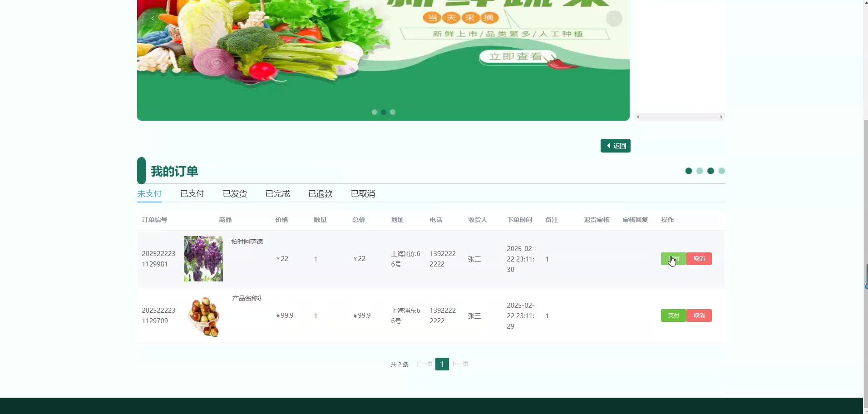Screen dimensions: 868x414
Task: Click the 审核回复 column header
Action: (635, 220)
